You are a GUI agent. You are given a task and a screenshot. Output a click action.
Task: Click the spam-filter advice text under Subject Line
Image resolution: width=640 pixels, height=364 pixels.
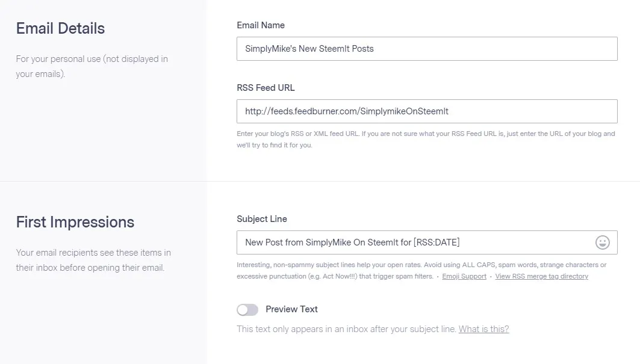click(421, 271)
